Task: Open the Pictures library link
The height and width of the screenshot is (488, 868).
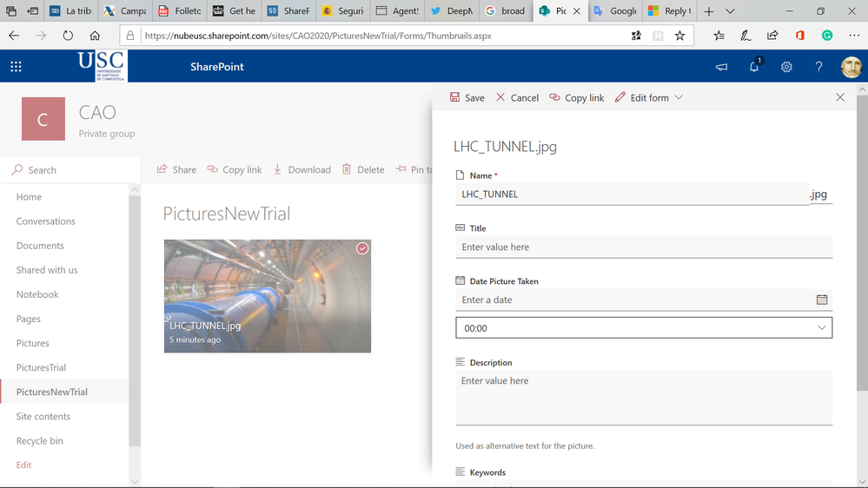Action: coord(33,343)
